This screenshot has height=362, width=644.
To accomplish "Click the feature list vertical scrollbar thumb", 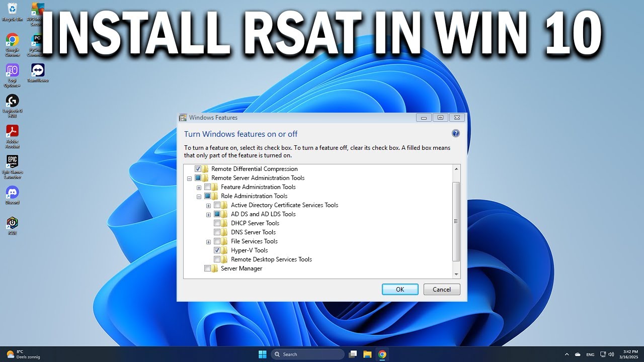I will 456,221.
